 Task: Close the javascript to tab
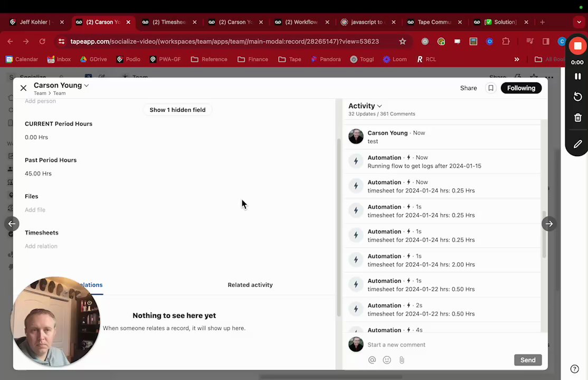tap(393, 22)
